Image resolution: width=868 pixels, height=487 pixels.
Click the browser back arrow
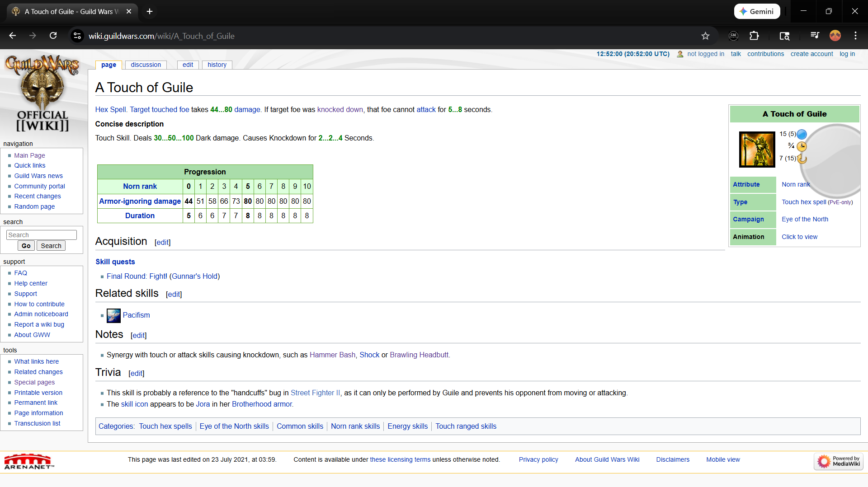point(12,36)
